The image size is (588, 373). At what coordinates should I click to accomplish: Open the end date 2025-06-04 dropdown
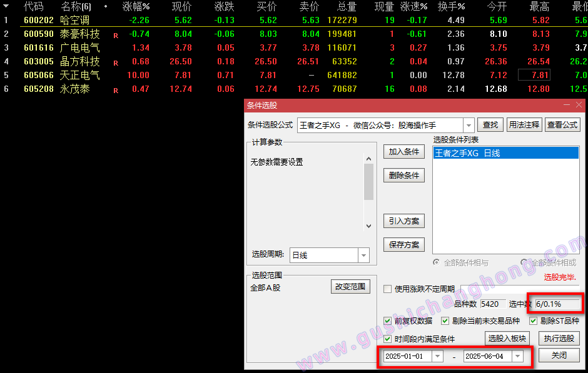pyautogui.click(x=518, y=356)
